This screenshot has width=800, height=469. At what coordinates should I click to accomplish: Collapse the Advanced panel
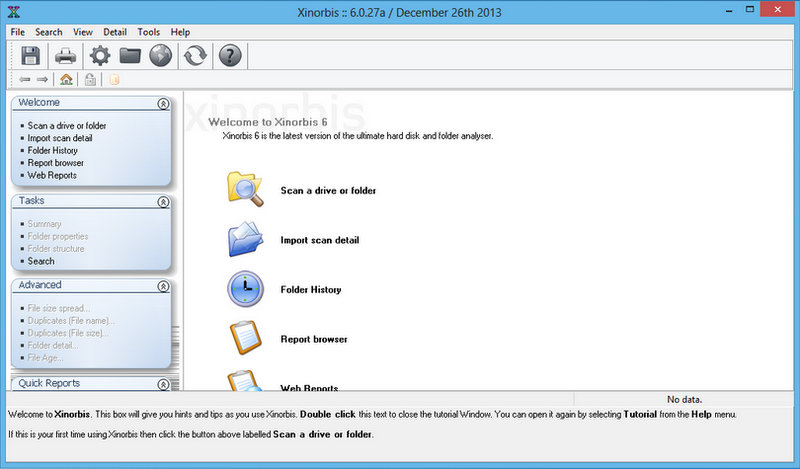click(163, 286)
